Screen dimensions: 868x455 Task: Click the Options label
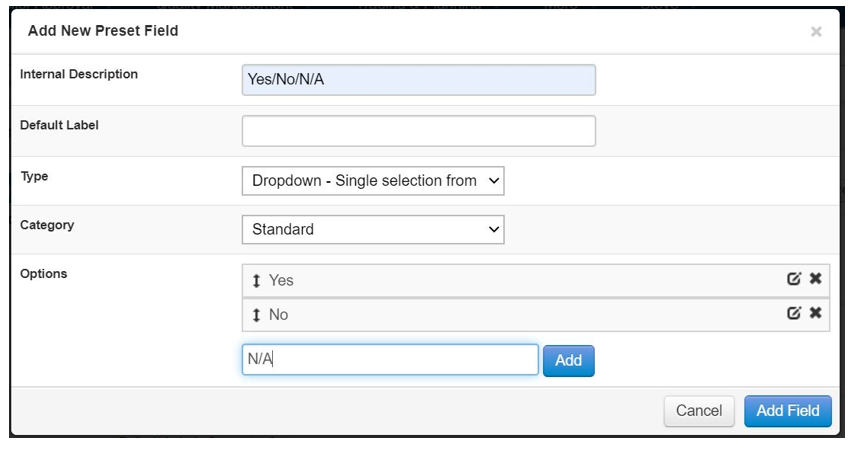pos(44,274)
